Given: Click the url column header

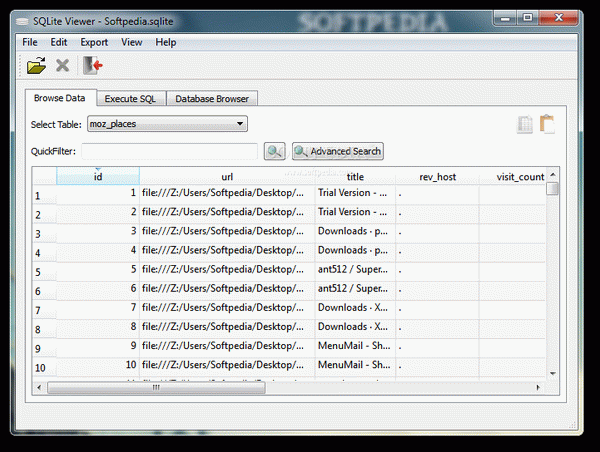Looking at the screenshot, I should (x=227, y=176).
